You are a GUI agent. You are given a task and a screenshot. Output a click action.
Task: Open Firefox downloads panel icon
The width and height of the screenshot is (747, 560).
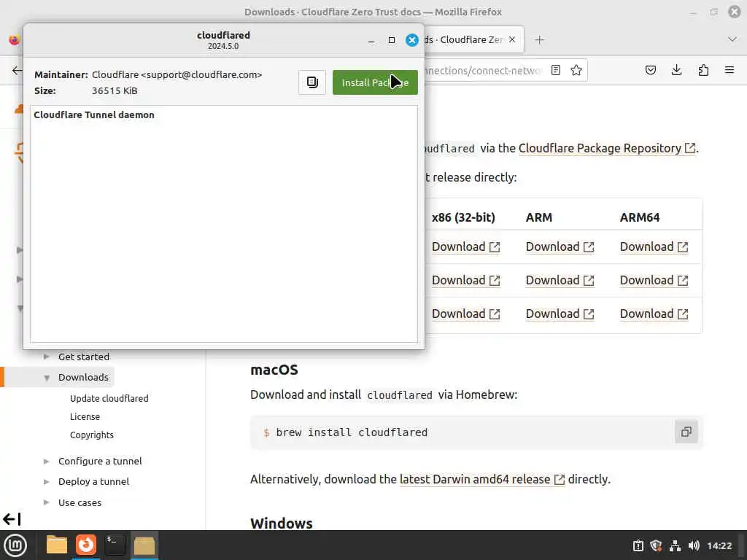(x=676, y=71)
